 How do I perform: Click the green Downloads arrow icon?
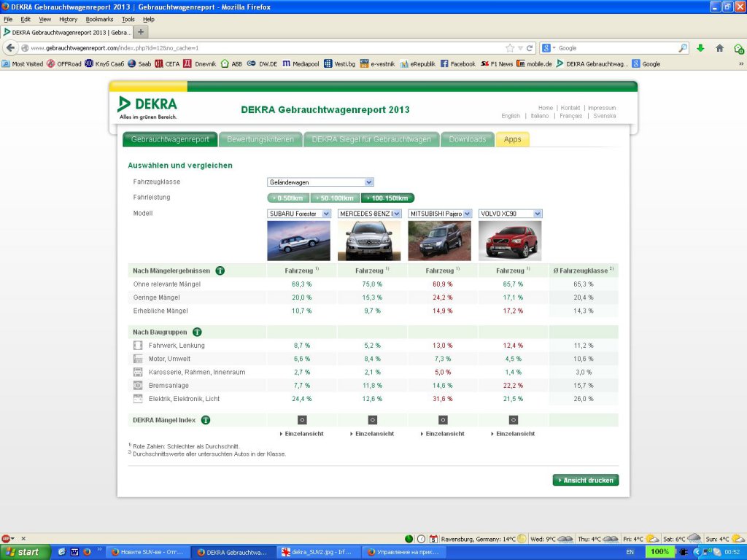pos(700,48)
